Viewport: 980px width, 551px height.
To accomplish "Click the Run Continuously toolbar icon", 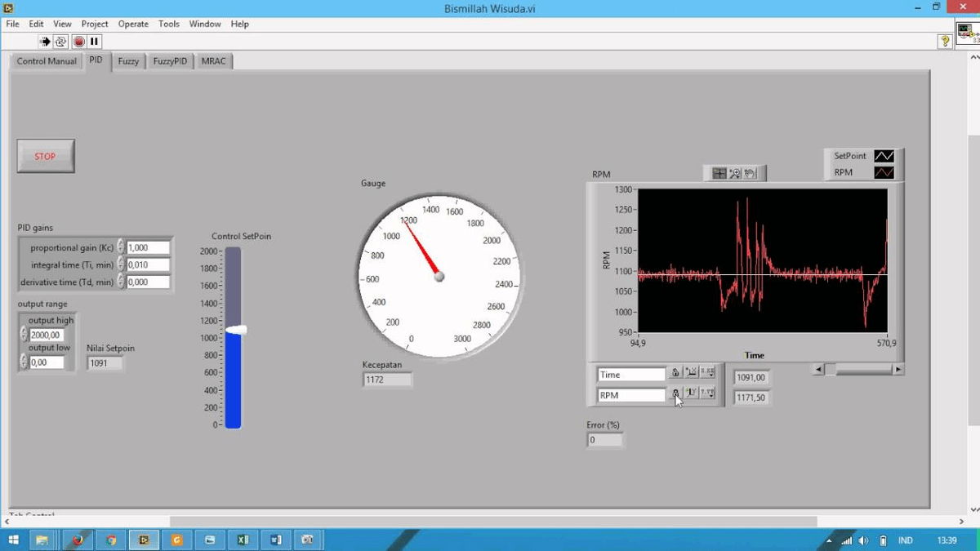I will 61,42.
